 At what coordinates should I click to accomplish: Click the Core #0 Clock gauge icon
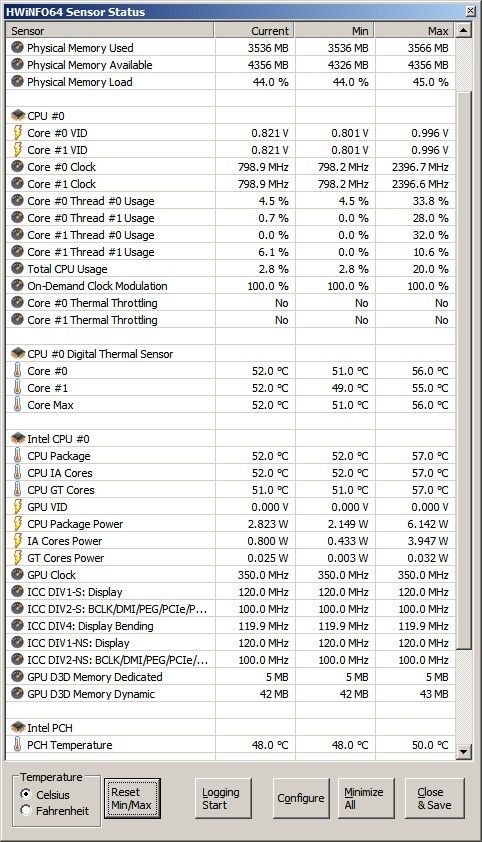[18, 166]
